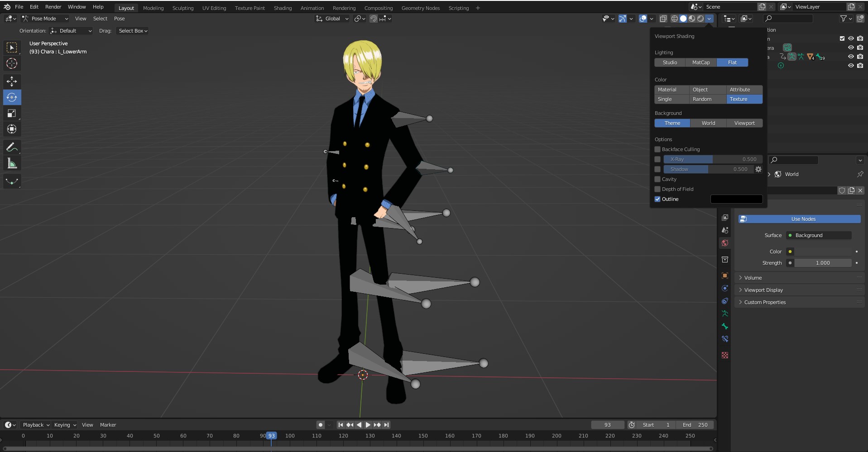Click the current frame field showing 93
Image resolution: width=868 pixels, height=452 pixels.
tap(607, 425)
